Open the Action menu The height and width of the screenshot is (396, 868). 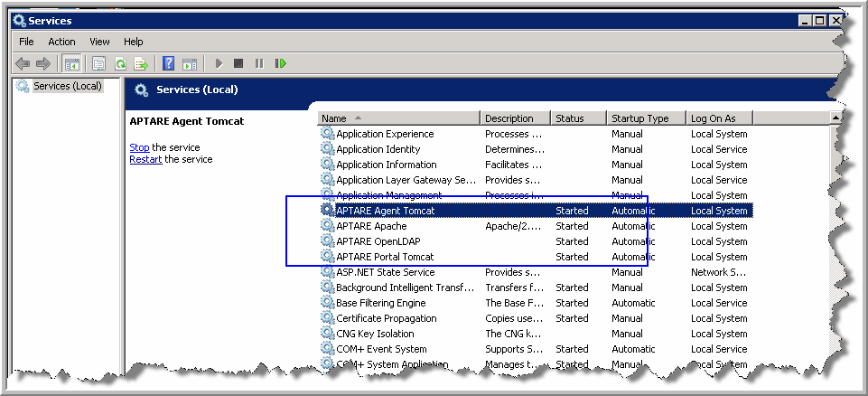[61, 42]
